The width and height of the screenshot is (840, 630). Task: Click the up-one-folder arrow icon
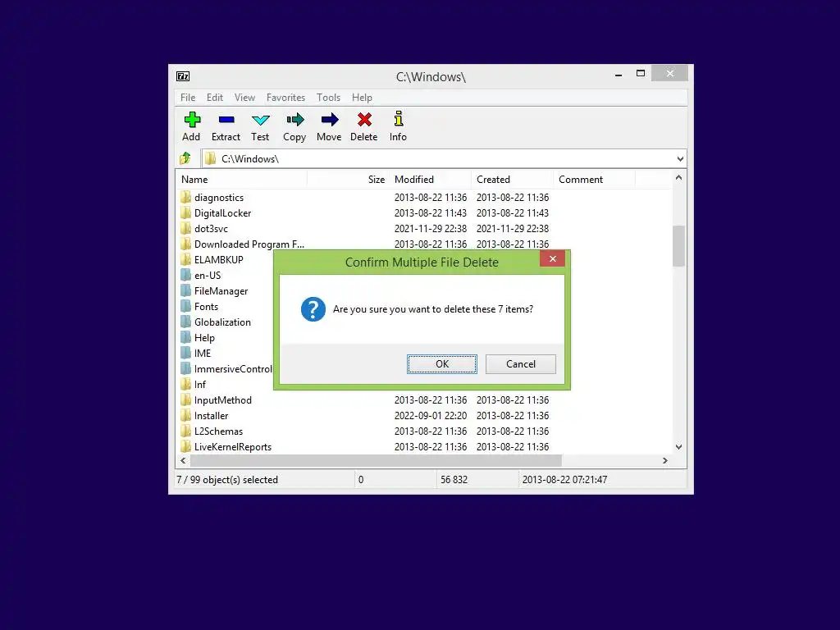point(185,158)
